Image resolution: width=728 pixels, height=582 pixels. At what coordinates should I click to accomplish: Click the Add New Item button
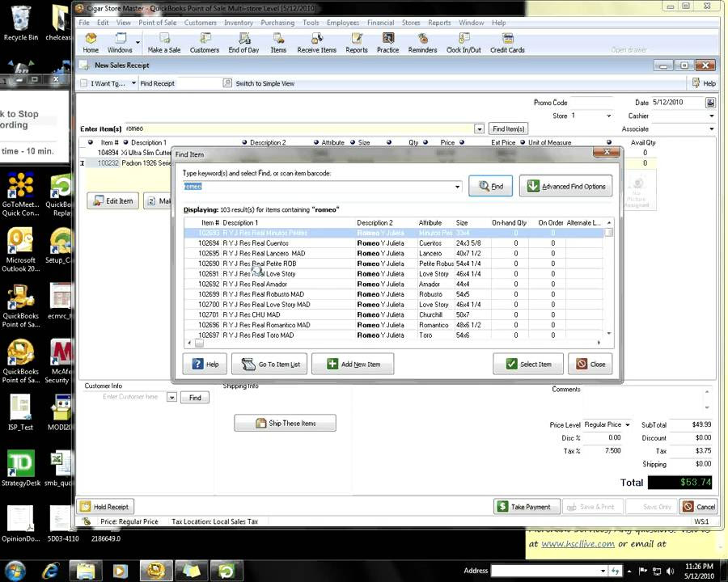pyautogui.click(x=353, y=365)
